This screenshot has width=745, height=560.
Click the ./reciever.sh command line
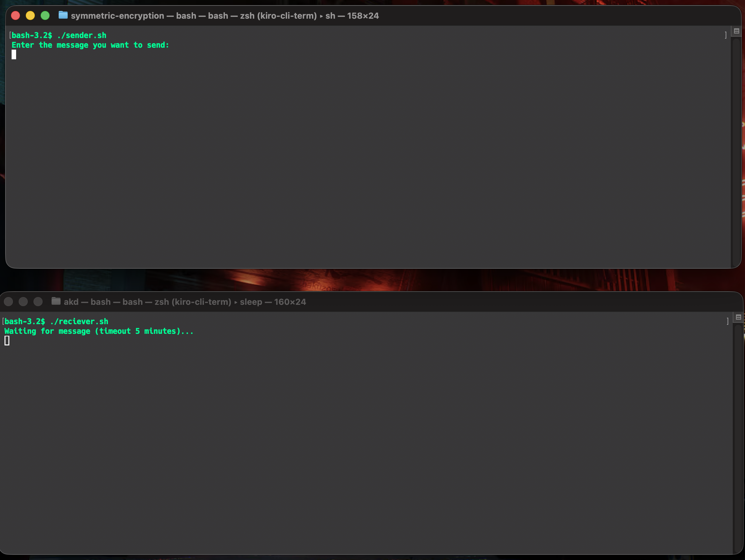click(x=56, y=322)
